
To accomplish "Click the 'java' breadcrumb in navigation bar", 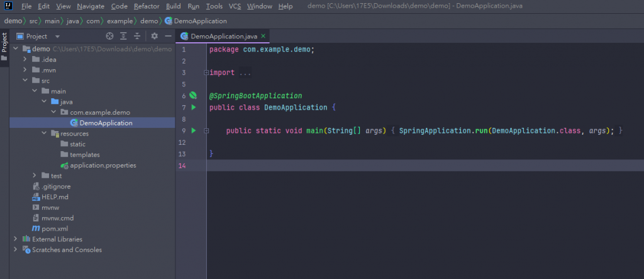I will [73, 21].
